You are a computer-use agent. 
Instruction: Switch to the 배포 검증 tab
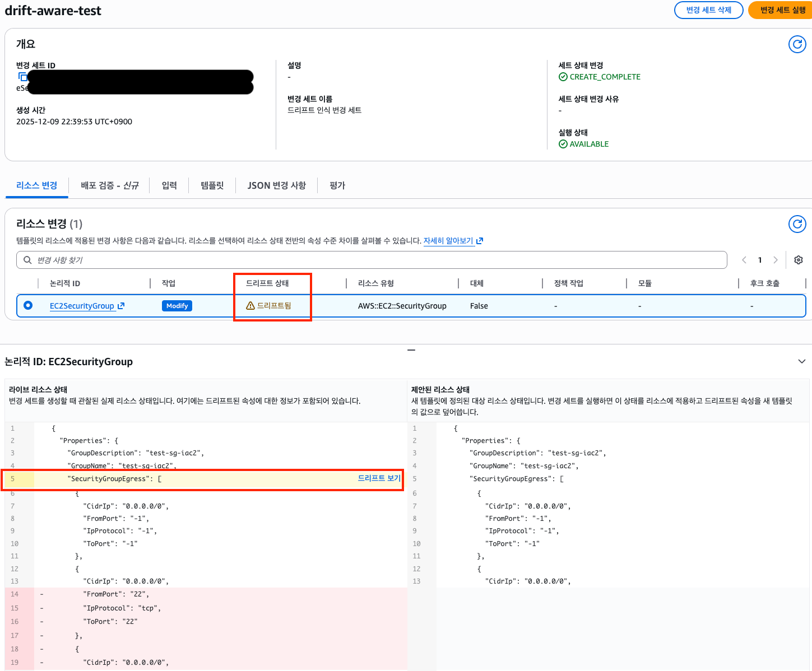coord(109,185)
